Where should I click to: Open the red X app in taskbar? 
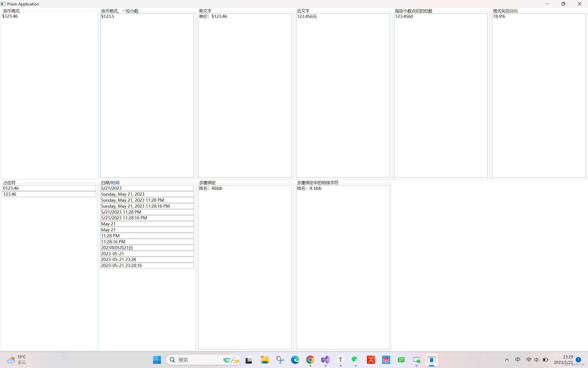click(371, 360)
